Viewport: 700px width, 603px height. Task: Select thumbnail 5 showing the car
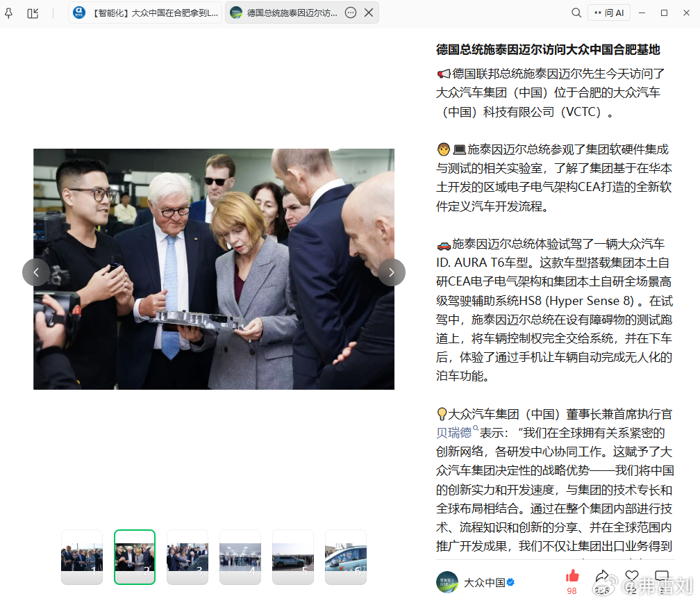pos(293,557)
